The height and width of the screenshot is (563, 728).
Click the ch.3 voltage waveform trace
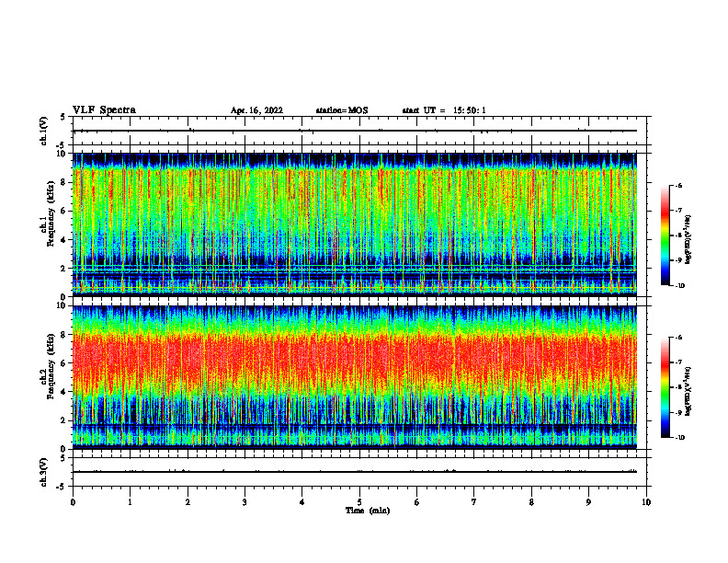pyautogui.click(x=354, y=472)
